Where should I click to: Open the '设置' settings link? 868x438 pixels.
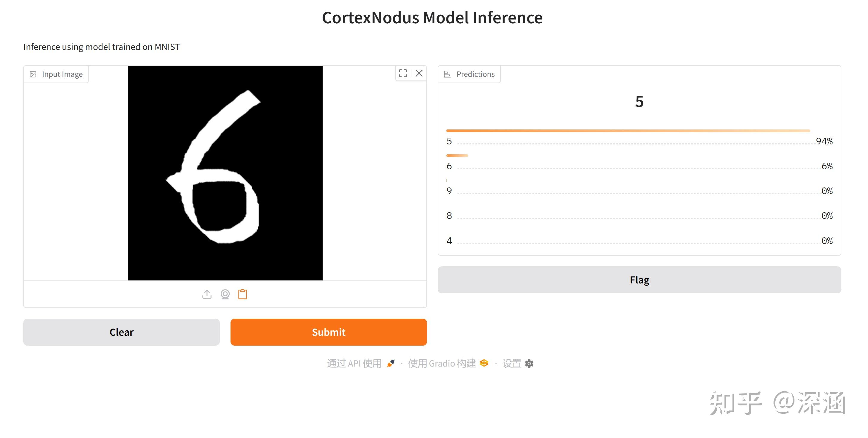pos(512,363)
